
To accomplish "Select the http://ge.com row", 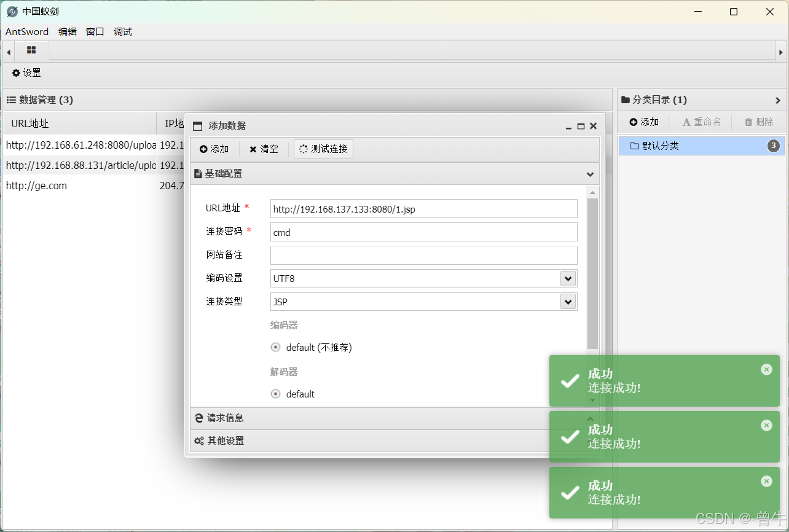I will (x=93, y=186).
